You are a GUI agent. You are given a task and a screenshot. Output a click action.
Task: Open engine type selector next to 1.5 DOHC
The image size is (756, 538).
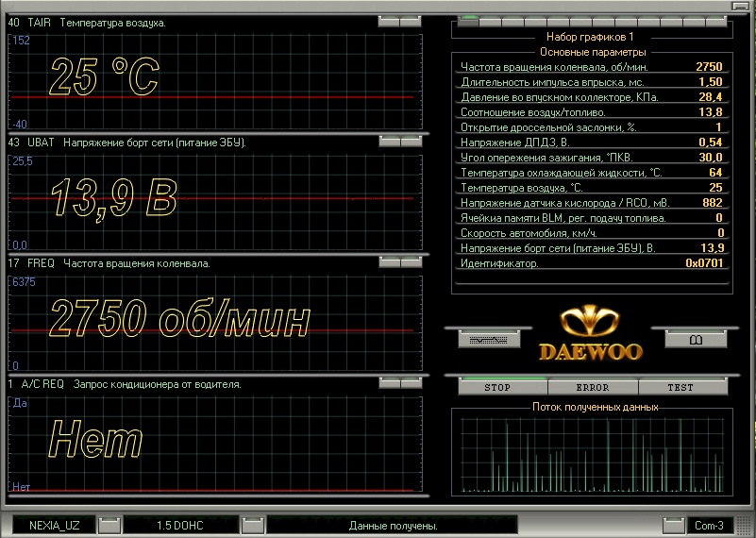(252, 525)
